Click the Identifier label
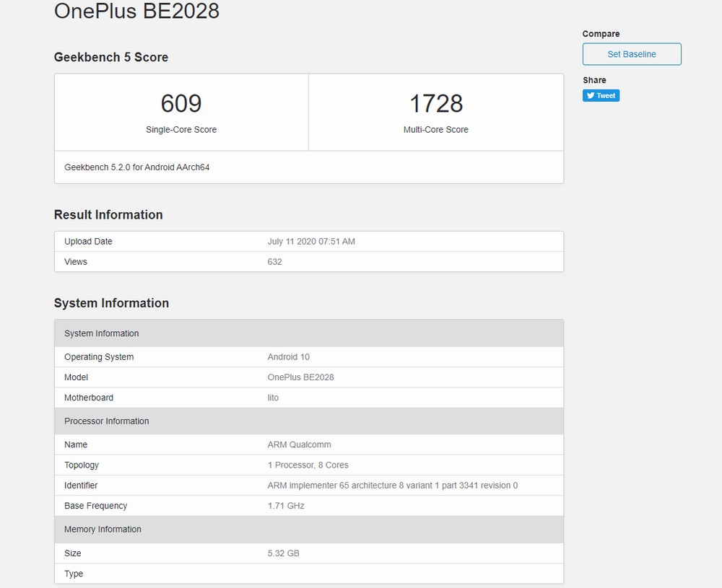Image resolution: width=722 pixels, height=588 pixels. [81, 486]
